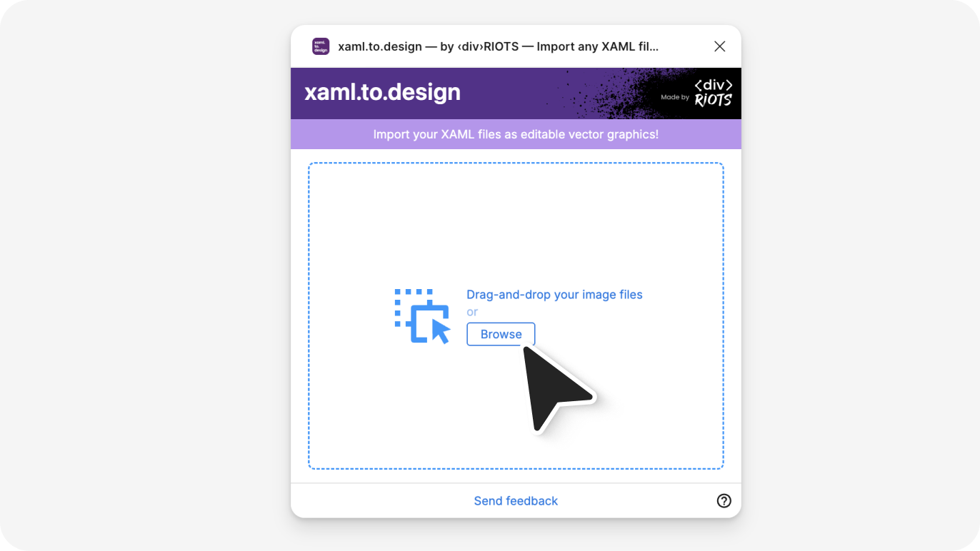Click the grey background outside the plugin window

coord(143,285)
